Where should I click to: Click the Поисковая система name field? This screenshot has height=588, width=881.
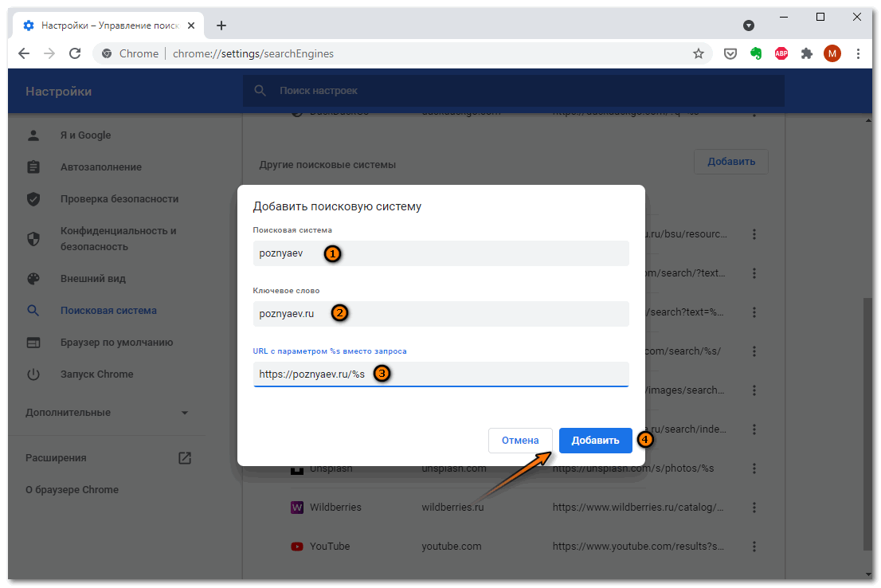click(x=440, y=253)
